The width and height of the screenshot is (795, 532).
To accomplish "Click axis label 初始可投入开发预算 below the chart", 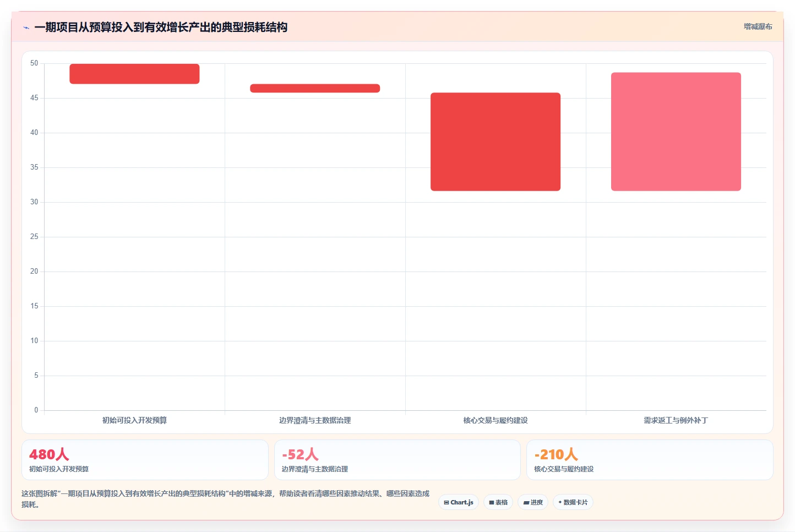I will point(134,420).
